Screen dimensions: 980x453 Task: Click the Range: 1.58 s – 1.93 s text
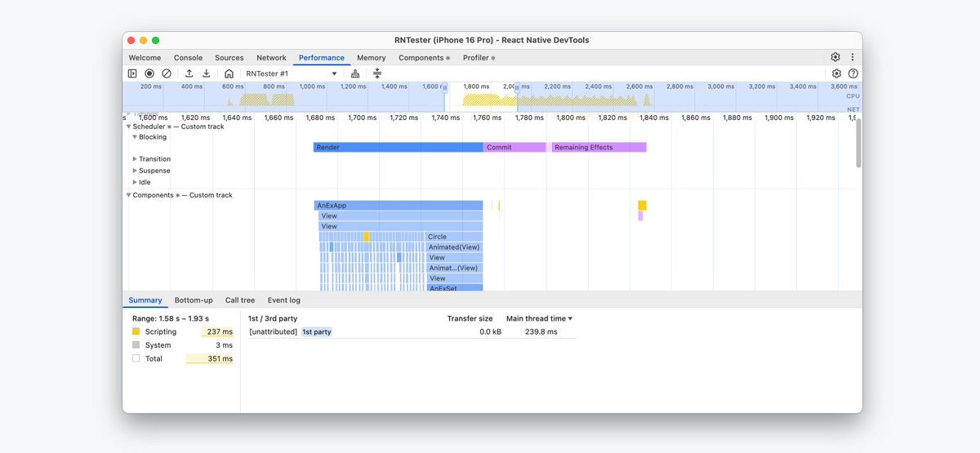[171, 318]
